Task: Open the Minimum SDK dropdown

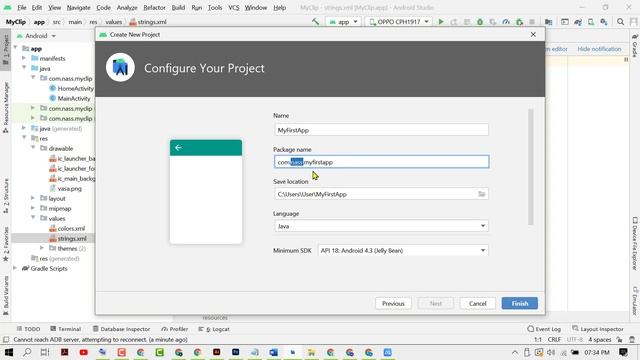Action: 403,250
